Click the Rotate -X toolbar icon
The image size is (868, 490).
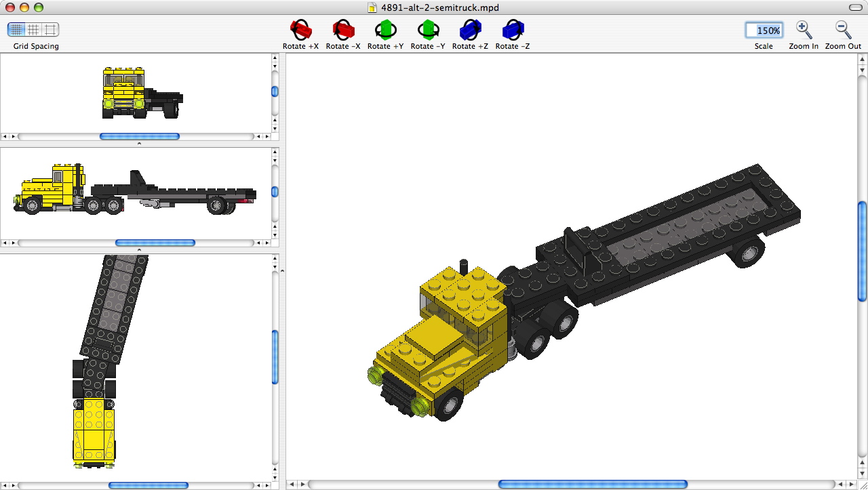pyautogui.click(x=342, y=28)
